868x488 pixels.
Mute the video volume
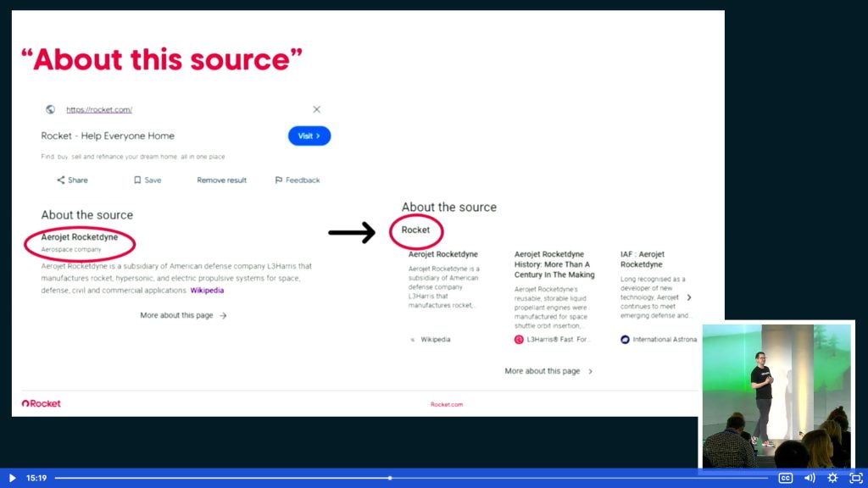tap(810, 478)
